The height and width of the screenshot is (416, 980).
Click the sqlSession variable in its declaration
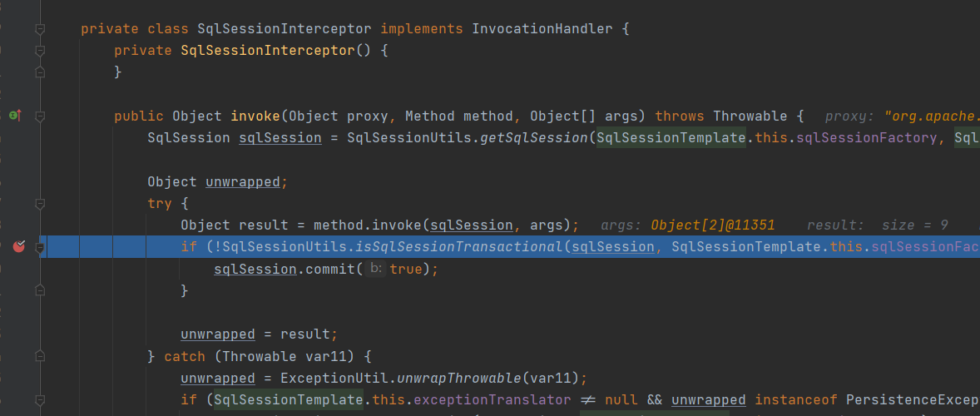[x=280, y=138]
